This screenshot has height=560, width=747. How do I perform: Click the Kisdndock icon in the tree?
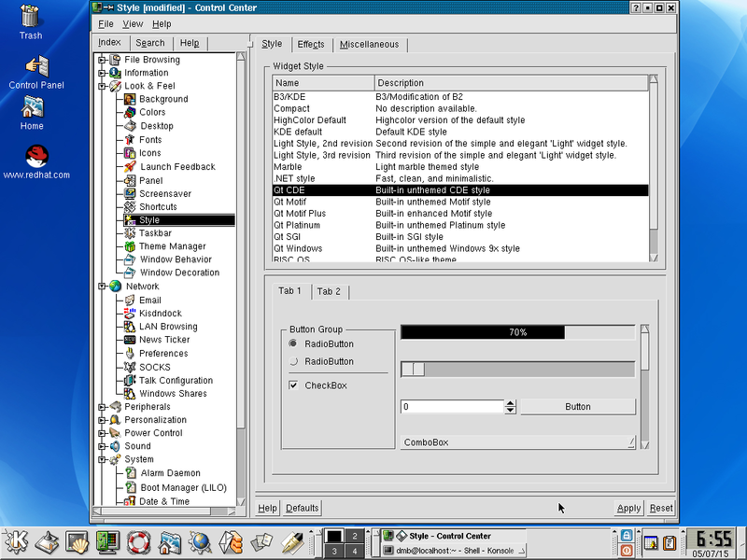(x=130, y=313)
